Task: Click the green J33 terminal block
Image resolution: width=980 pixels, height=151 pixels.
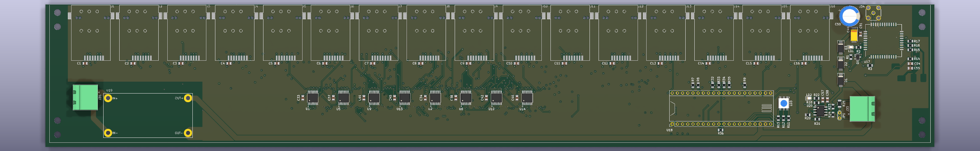Action: (x=862, y=109)
